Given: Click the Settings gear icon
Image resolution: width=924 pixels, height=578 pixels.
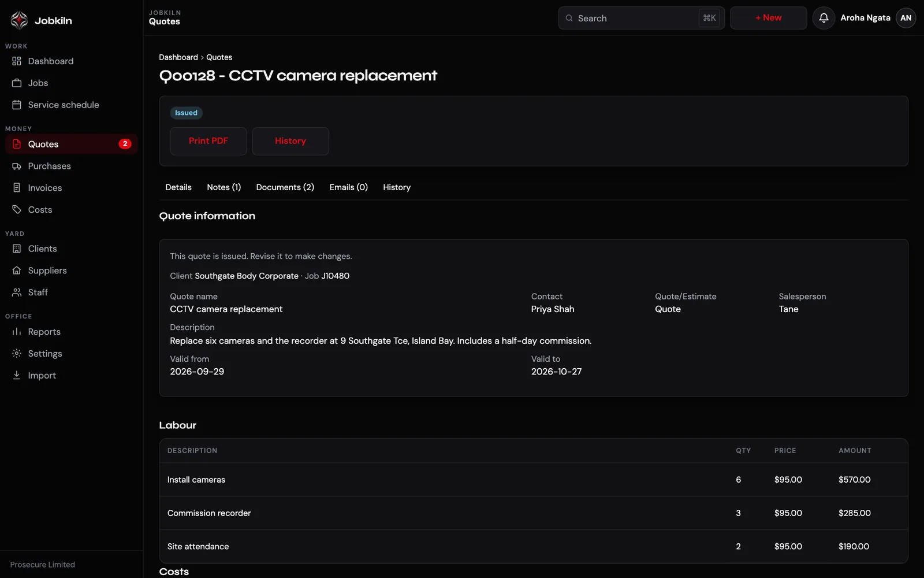Looking at the screenshot, I should click(17, 354).
